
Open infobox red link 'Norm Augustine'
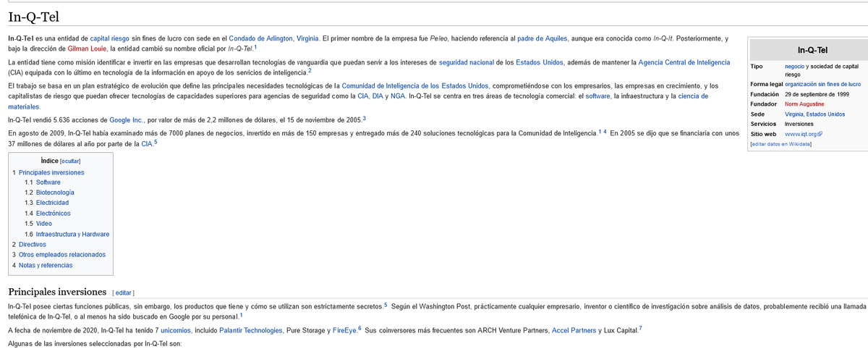[x=804, y=104]
